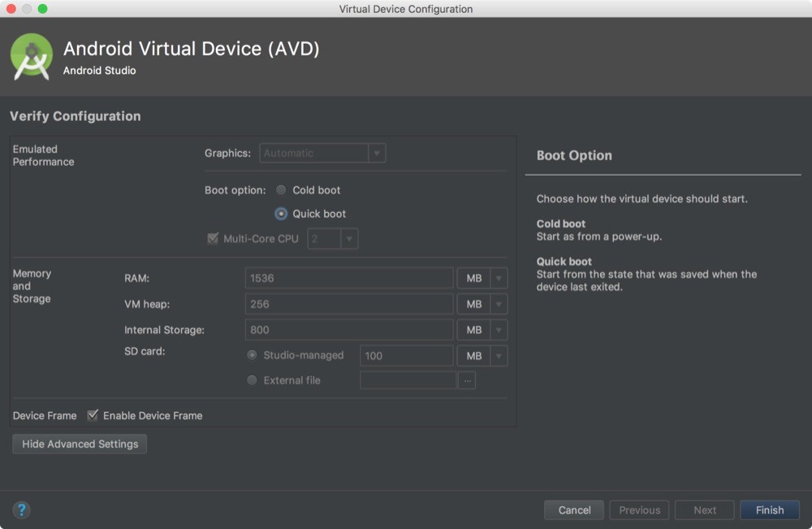Disable the Multi-Core CPU checkbox

point(213,238)
